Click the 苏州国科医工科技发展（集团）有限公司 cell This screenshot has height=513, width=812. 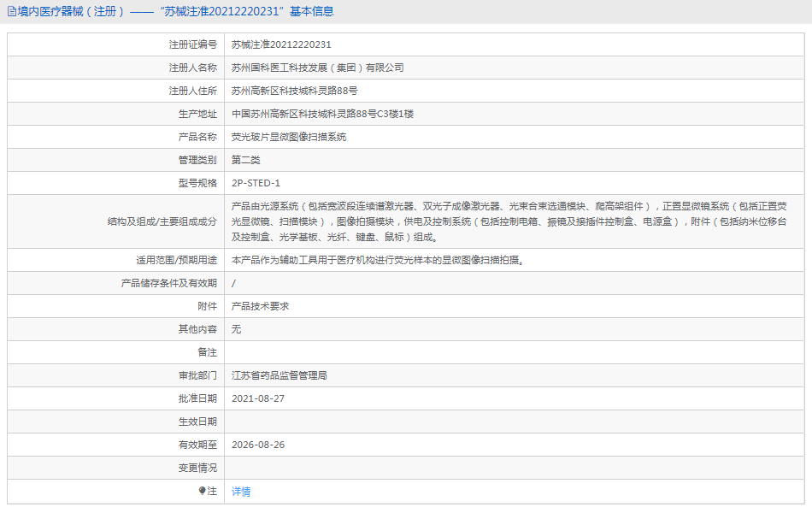pyautogui.click(x=317, y=68)
